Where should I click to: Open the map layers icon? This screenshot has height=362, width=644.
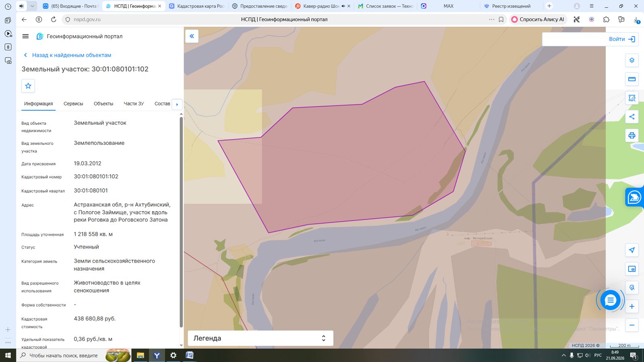pos(632,60)
